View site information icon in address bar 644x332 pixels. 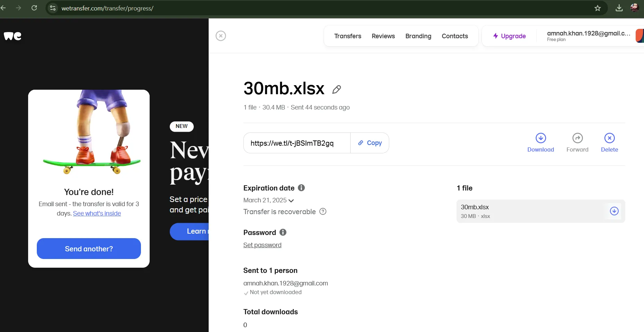[x=53, y=8]
